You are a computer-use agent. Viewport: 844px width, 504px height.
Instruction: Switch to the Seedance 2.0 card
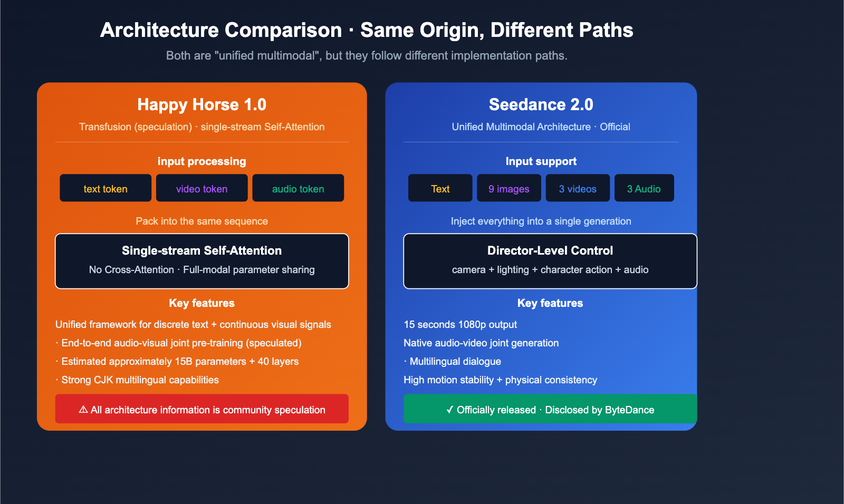pos(541,104)
